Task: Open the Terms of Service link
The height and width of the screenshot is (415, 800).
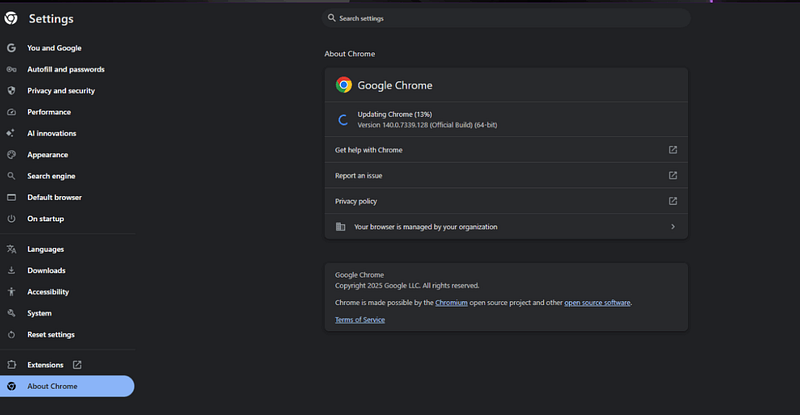Action: point(360,320)
